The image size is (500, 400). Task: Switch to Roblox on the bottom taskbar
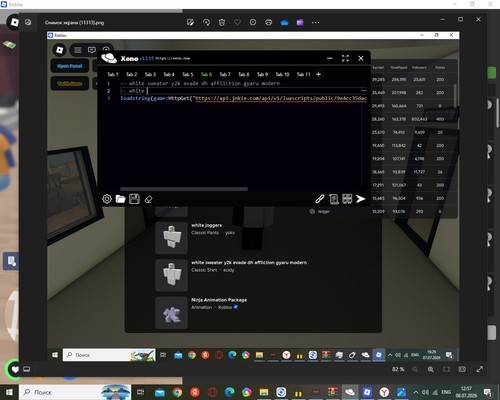367,392
